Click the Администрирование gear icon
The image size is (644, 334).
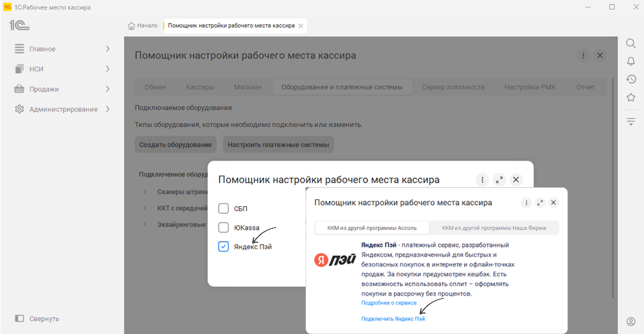19,109
